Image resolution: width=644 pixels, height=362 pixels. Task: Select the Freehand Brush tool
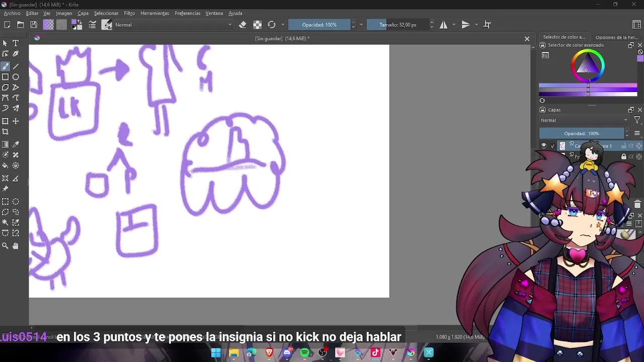[5, 66]
